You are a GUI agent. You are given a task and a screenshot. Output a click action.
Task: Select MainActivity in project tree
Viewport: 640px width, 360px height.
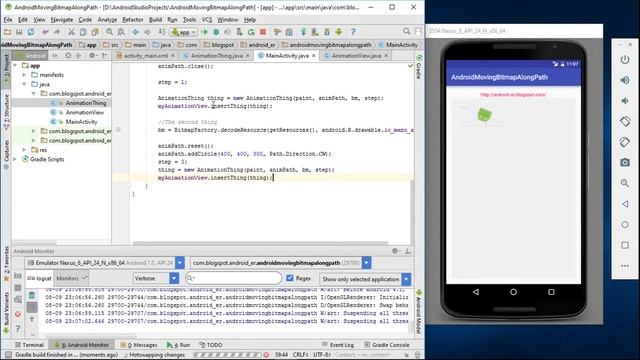(x=81, y=122)
